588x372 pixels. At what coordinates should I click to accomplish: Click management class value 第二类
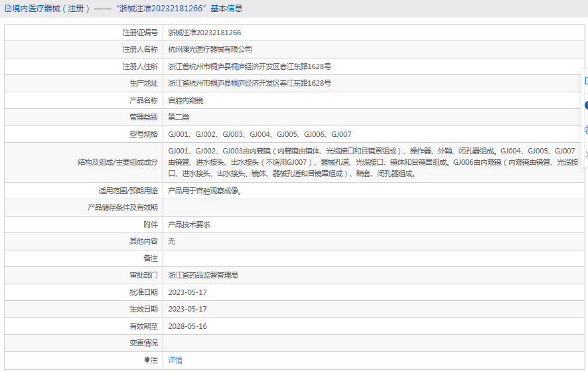coord(179,117)
